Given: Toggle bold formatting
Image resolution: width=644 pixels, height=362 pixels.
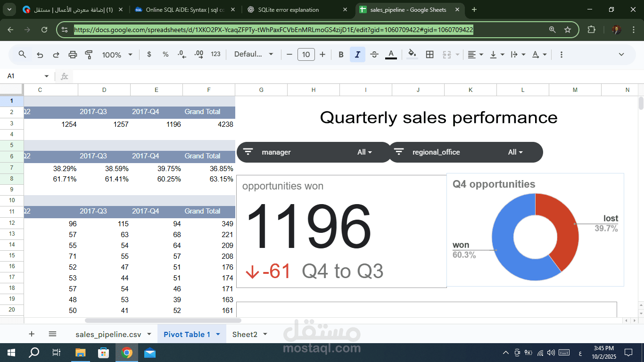Looking at the screenshot, I should point(341,54).
